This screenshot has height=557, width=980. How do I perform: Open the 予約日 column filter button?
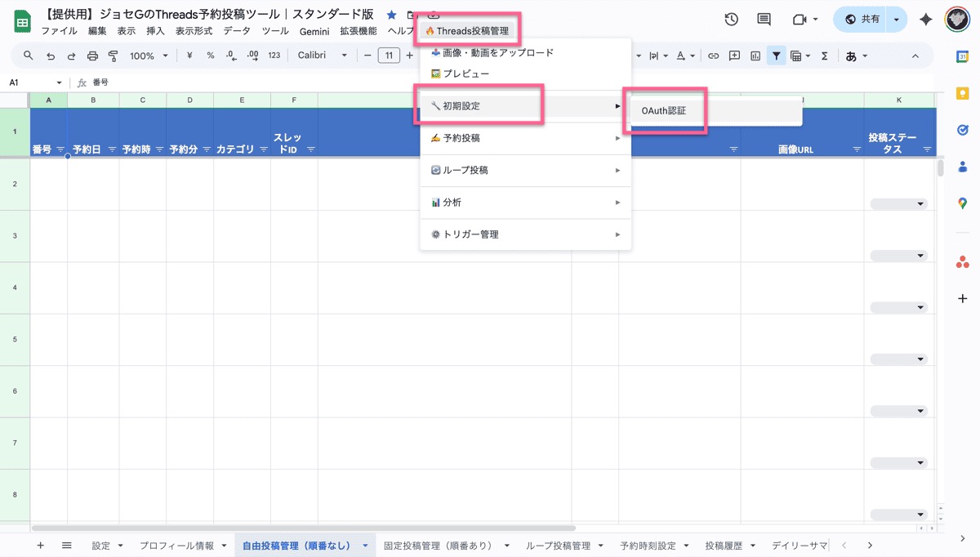tap(113, 149)
